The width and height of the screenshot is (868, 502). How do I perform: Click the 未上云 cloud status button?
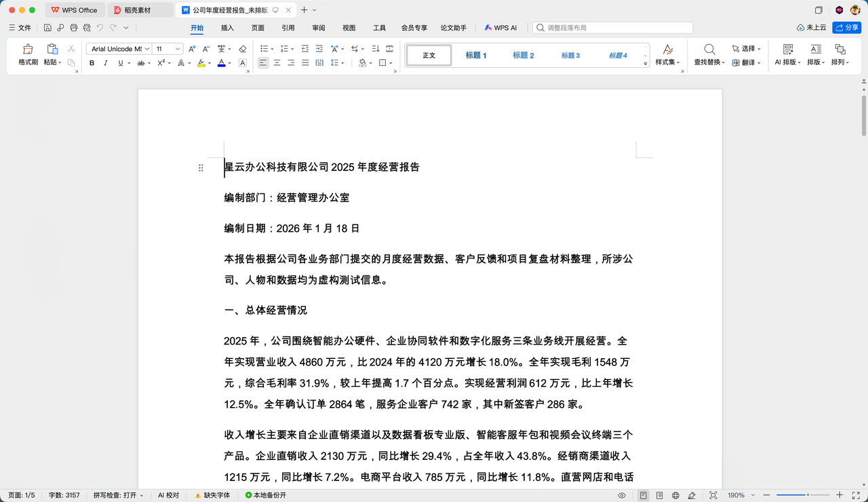pos(811,28)
